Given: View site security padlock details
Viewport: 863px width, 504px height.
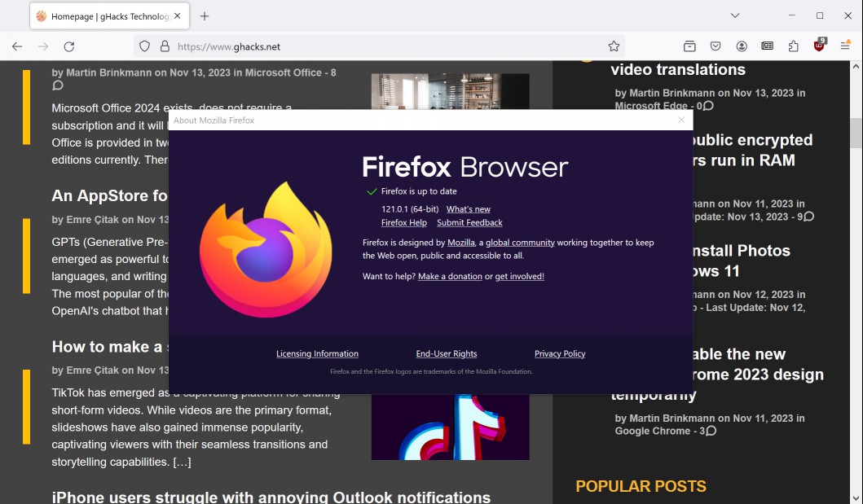Looking at the screenshot, I should pyautogui.click(x=165, y=46).
